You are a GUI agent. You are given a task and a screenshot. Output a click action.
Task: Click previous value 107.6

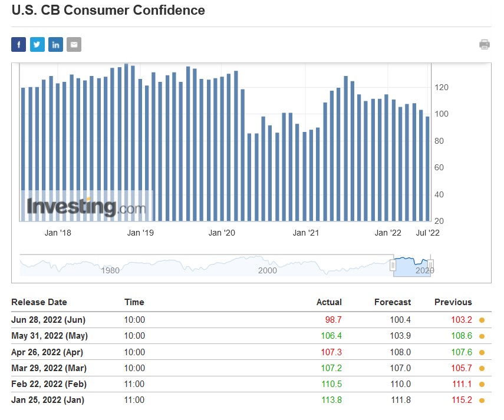coord(462,352)
